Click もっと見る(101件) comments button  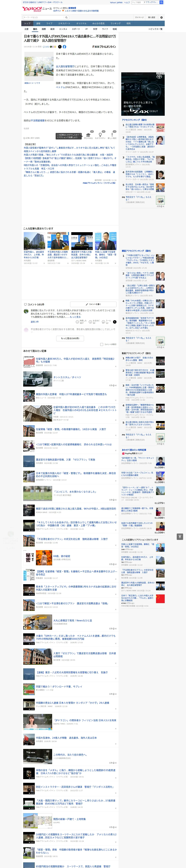(70, 338)
